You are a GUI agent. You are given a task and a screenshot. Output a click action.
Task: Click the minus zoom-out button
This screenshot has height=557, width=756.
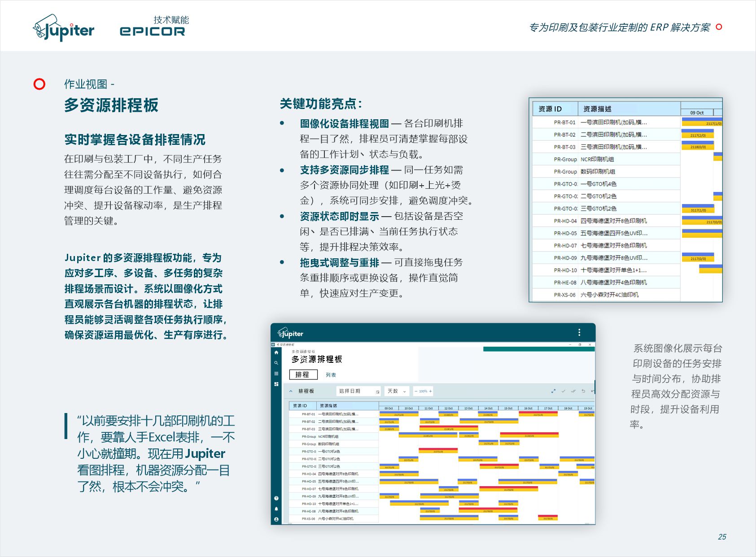click(416, 391)
